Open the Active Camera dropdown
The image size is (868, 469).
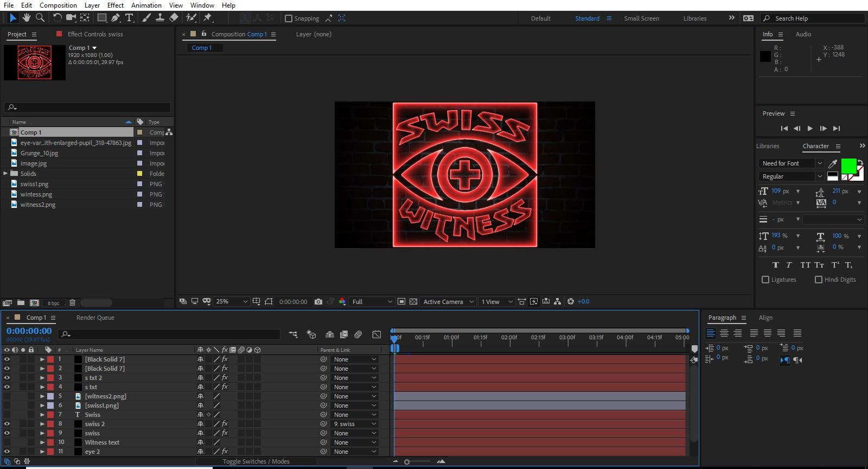(x=449, y=301)
